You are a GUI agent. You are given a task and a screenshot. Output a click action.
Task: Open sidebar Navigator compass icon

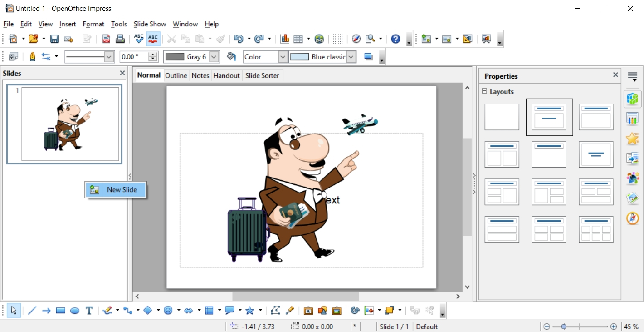[x=632, y=218]
